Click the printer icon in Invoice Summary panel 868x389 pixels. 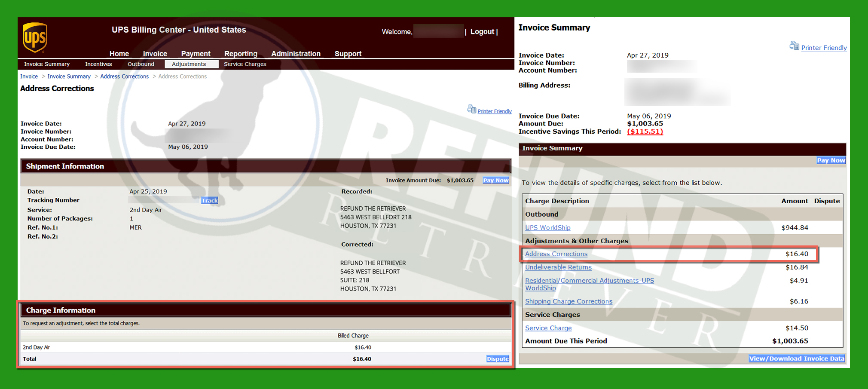(794, 46)
